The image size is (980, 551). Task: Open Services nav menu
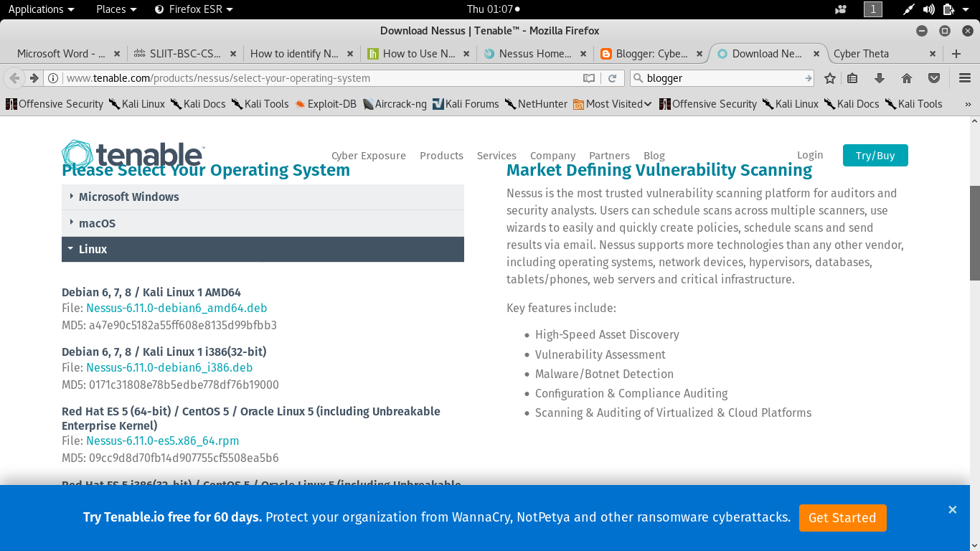pyautogui.click(x=496, y=156)
